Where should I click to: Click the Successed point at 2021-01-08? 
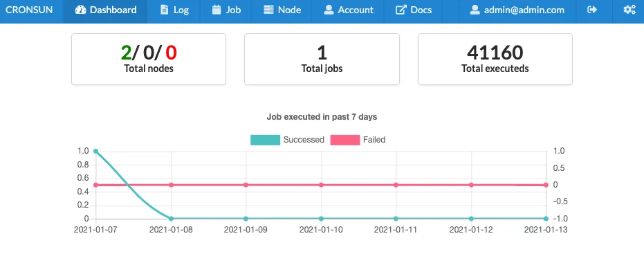click(x=171, y=219)
